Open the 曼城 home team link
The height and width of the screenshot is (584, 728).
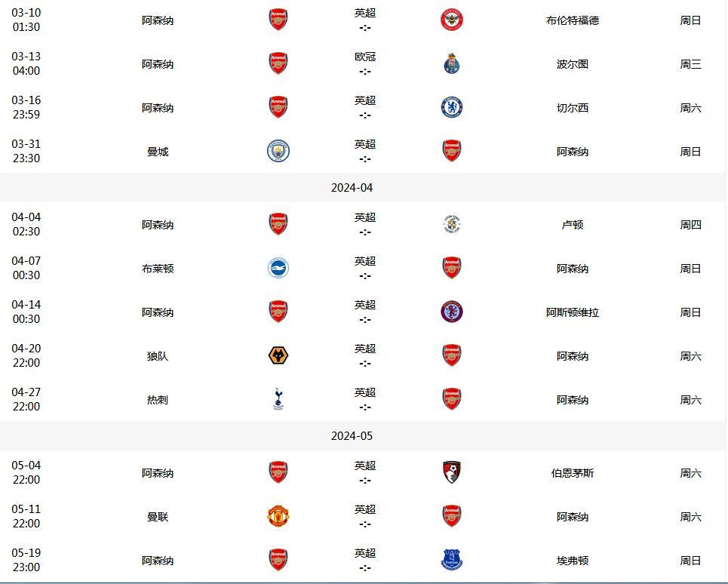(158, 152)
